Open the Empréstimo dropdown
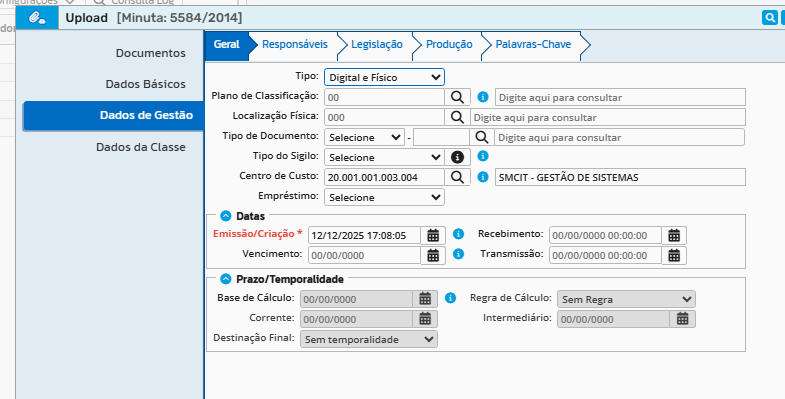 tap(384, 197)
